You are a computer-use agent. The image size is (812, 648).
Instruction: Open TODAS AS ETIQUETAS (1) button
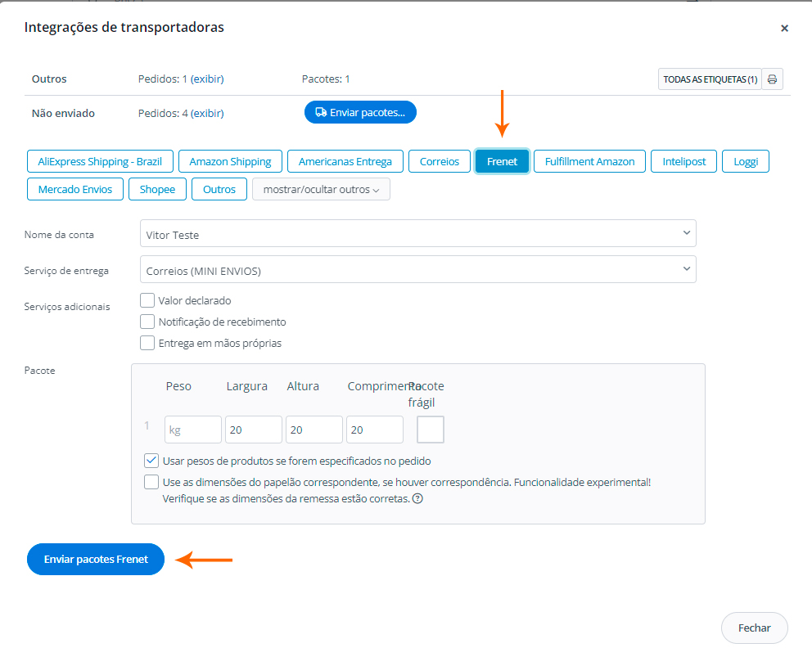pyautogui.click(x=710, y=79)
